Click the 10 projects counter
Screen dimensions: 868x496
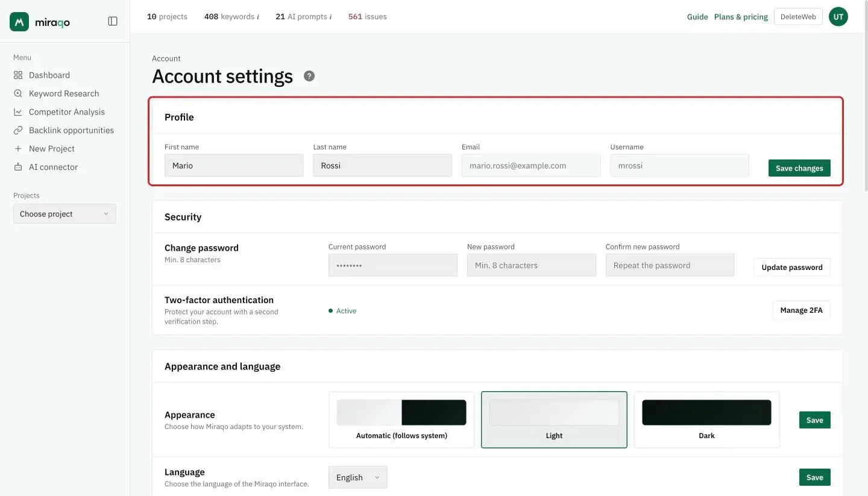coord(167,17)
